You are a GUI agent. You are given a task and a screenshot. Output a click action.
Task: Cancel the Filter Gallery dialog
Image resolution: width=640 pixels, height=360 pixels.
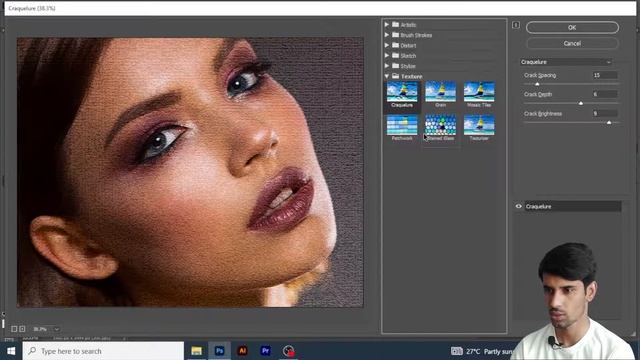pyautogui.click(x=572, y=43)
